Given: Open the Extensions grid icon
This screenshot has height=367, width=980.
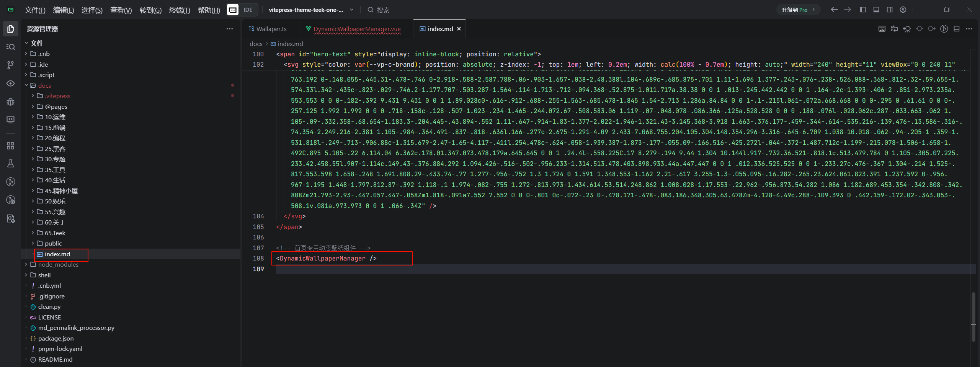Looking at the screenshot, I should 11,146.
